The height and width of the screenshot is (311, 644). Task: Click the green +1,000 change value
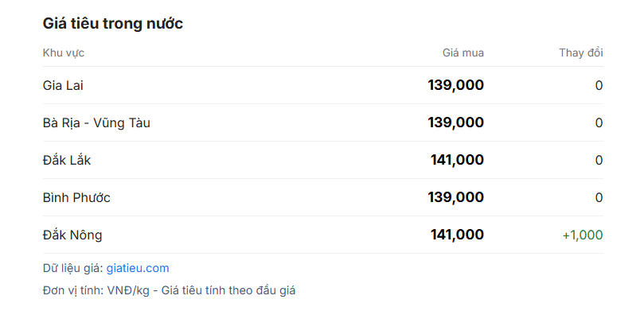click(x=583, y=235)
